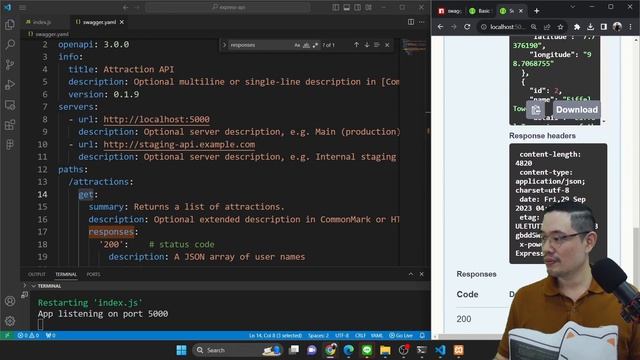Toggle Match Case in the find widget
Image resolution: width=640 pixels, height=360 pixels.
[297, 45]
